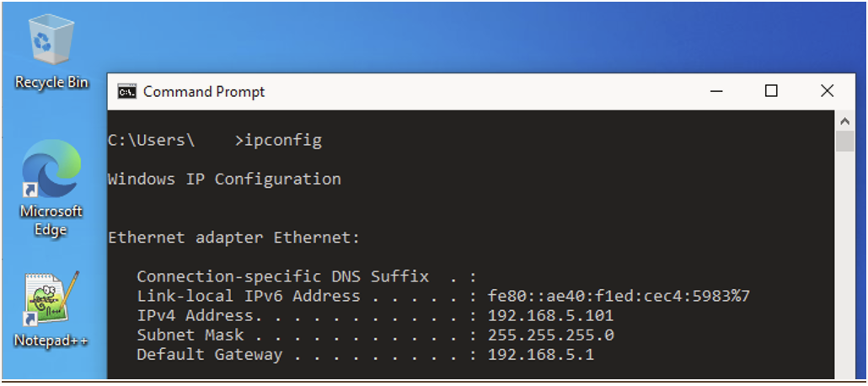Maximize the Command Prompt window
This screenshot has width=868, height=386.
click(x=771, y=91)
